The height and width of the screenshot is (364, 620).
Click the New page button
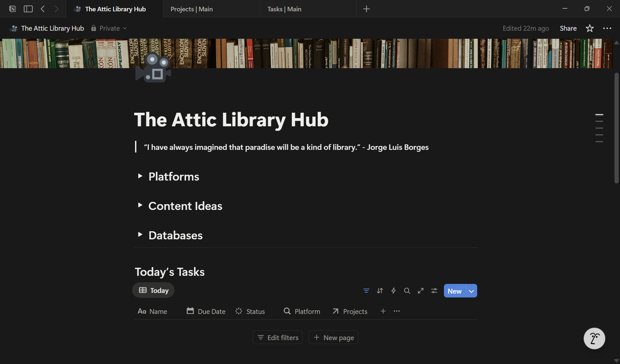(333, 338)
